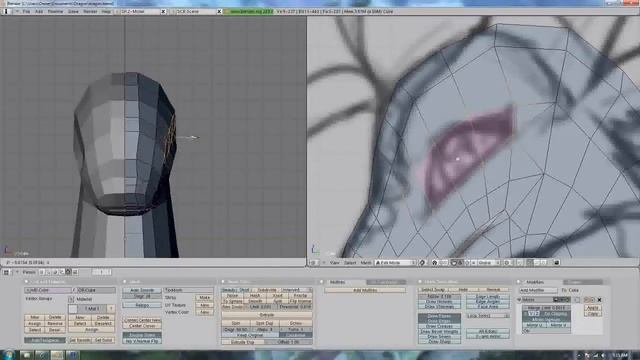640x360 pixels.
Task: Toggle the Keep Original option
Action: 250,335
